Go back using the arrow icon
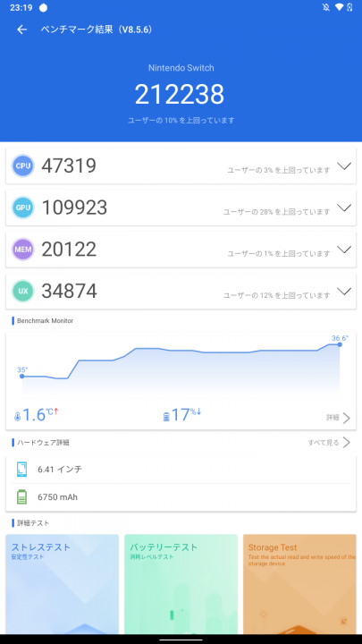This screenshot has width=362, height=644. [x=21, y=30]
